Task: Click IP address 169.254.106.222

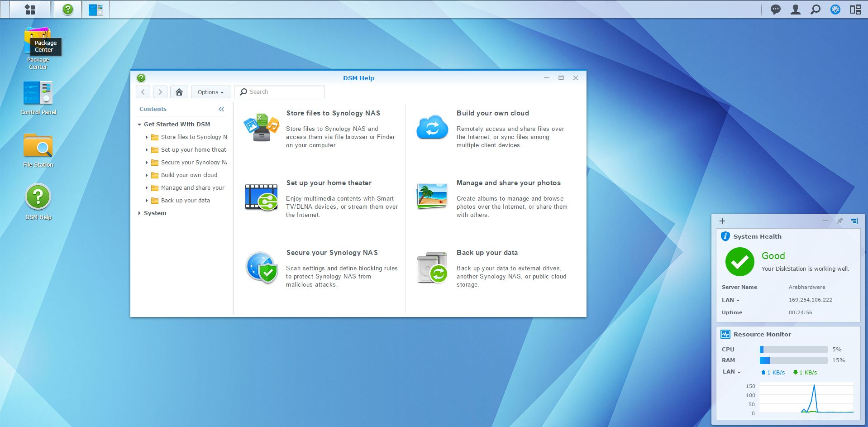Action: pyautogui.click(x=810, y=300)
